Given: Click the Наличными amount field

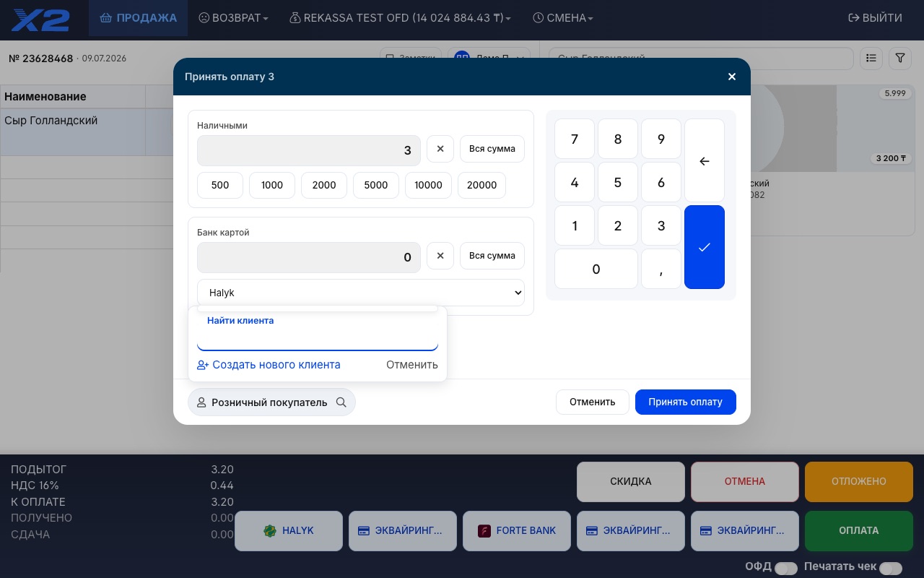Looking at the screenshot, I should [309, 150].
